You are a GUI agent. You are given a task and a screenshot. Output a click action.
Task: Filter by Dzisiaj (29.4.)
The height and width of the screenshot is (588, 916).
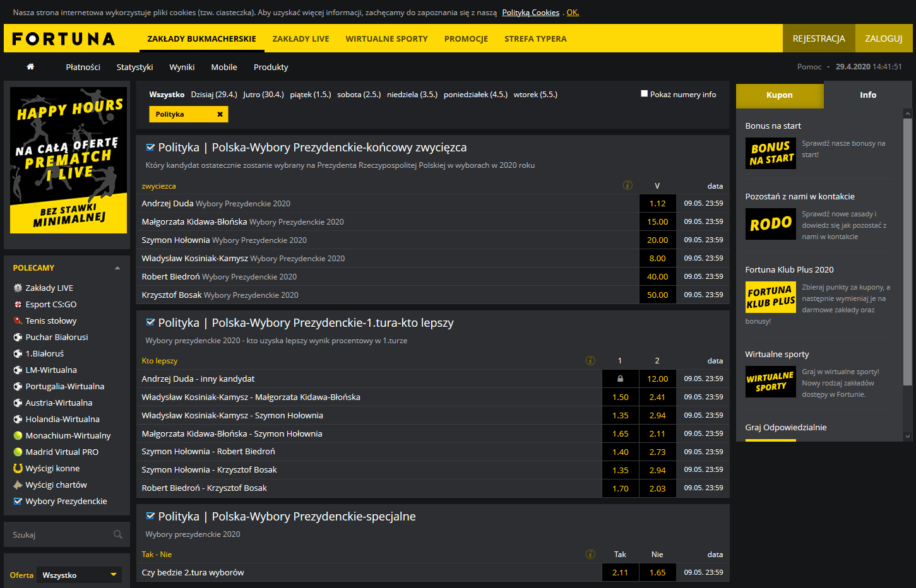click(x=214, y=95)
